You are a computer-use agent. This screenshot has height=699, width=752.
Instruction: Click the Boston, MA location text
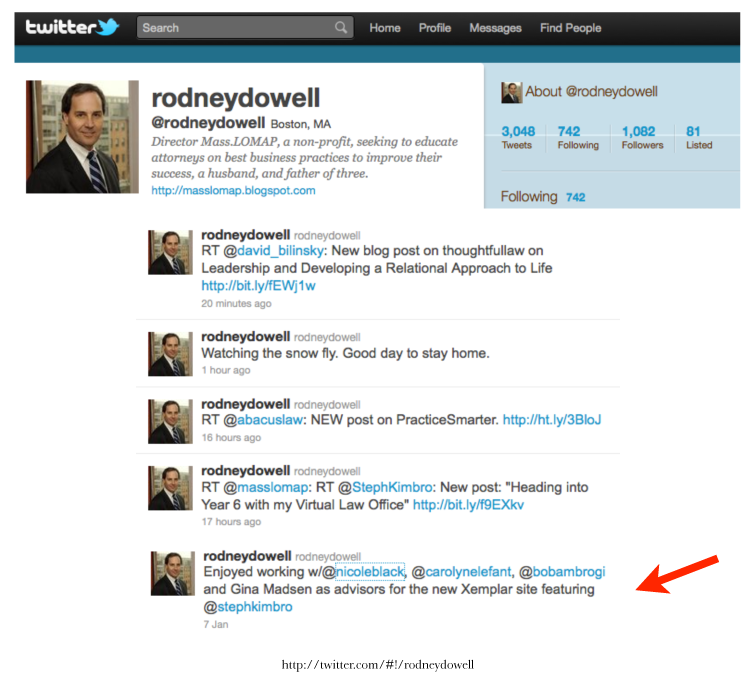[x=301, y=124]
